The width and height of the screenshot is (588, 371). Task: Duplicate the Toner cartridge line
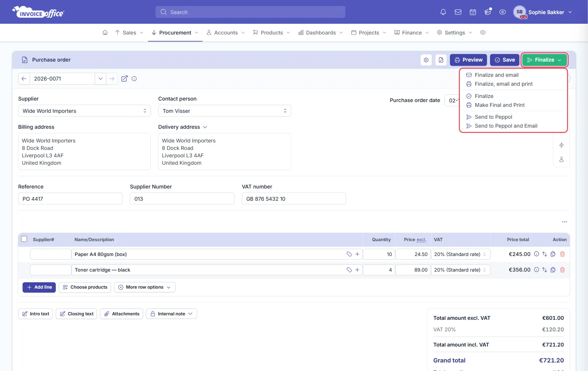pos(553,270)
